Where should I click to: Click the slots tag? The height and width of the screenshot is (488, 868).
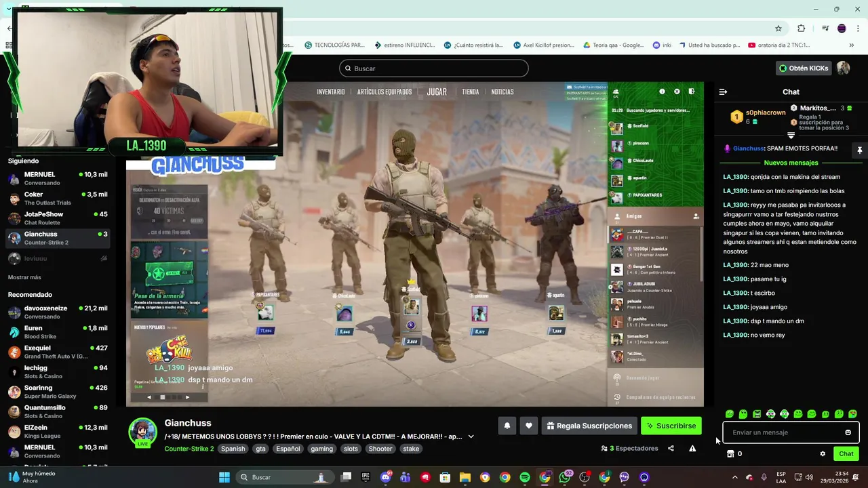pyautogui.click(x=351, y=449)
